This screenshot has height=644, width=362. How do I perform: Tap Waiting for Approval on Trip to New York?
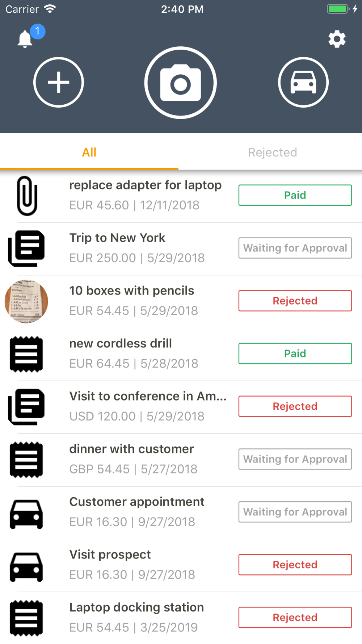[x=295, y=248]
